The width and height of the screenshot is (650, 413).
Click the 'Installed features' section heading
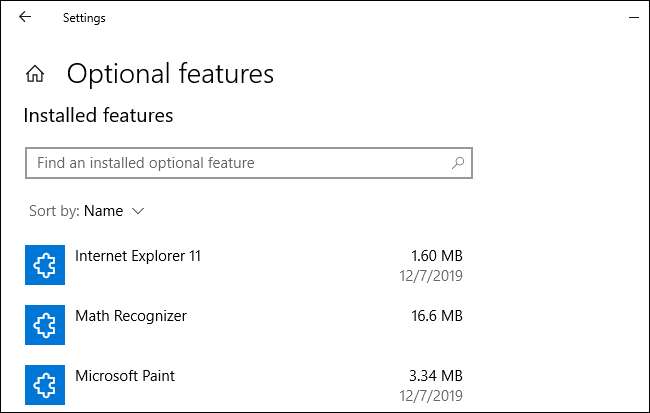(98, 116)
